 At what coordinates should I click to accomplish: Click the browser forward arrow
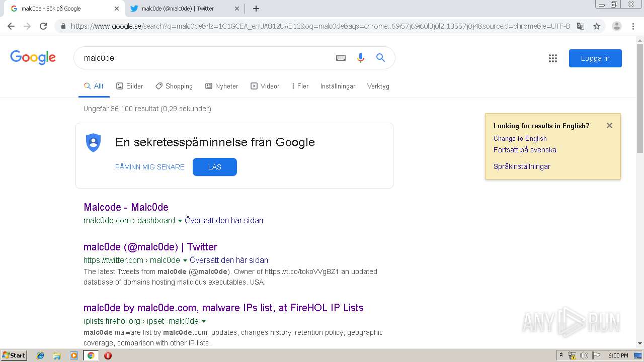pyautogui.click(x=27, y=26)
